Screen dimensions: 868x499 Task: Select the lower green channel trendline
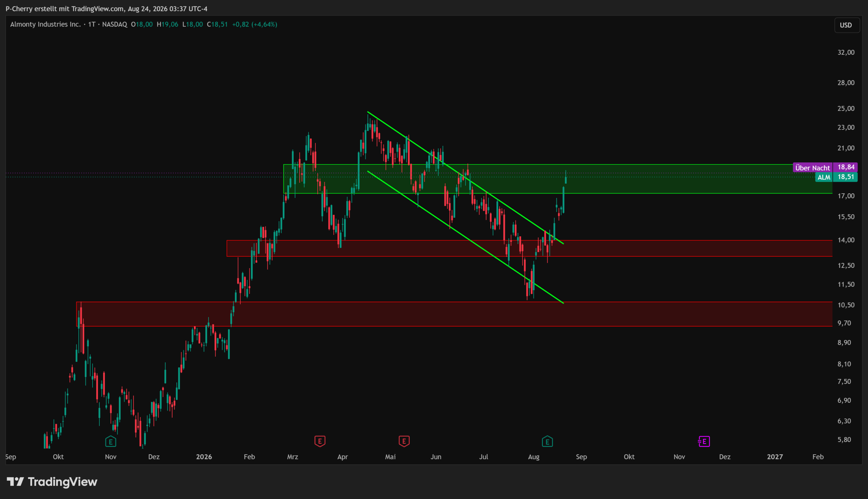pyautogui.click(x=465, y=237)
